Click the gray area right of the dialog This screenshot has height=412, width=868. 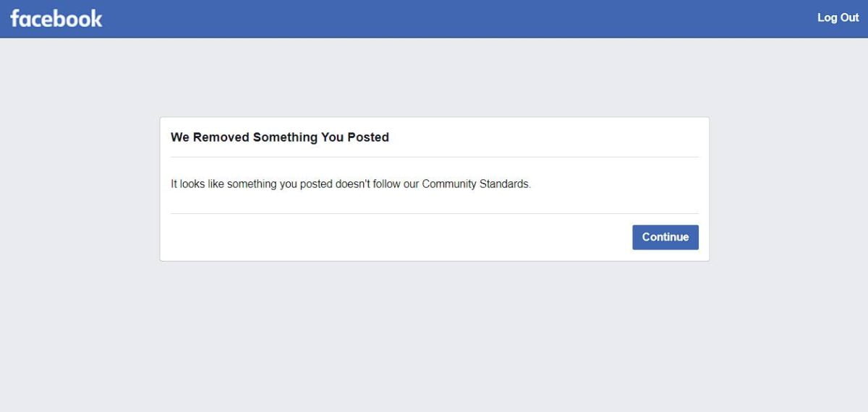click(x=788, y=188)
